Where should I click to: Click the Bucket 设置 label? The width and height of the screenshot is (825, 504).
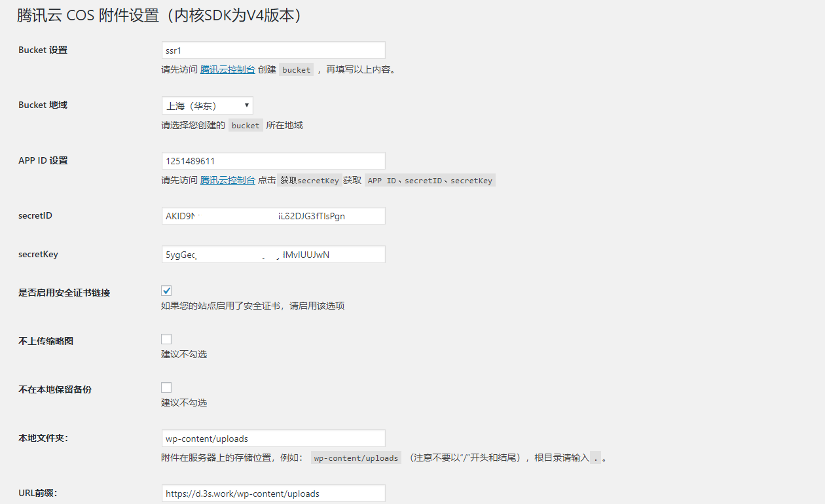[43, 50]
